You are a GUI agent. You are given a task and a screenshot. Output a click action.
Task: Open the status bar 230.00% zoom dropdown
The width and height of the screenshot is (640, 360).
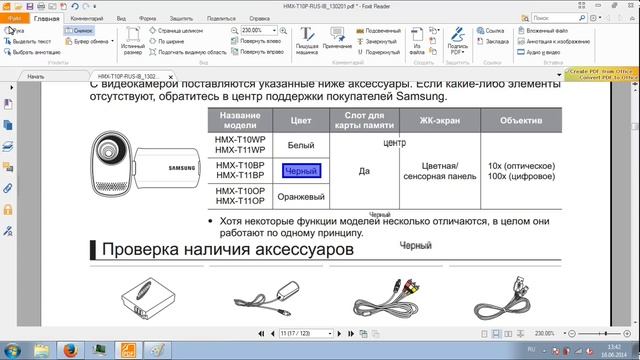pyautogui.click(x=565, y=333)
